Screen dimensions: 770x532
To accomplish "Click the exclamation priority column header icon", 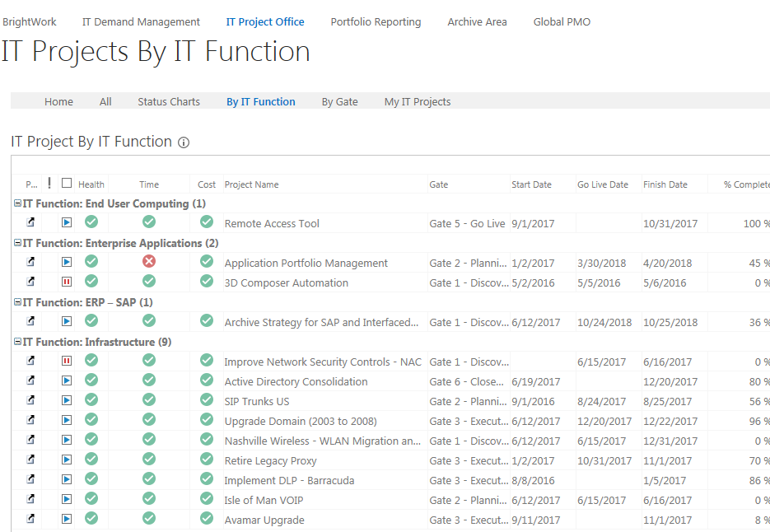I will [49, 183].
